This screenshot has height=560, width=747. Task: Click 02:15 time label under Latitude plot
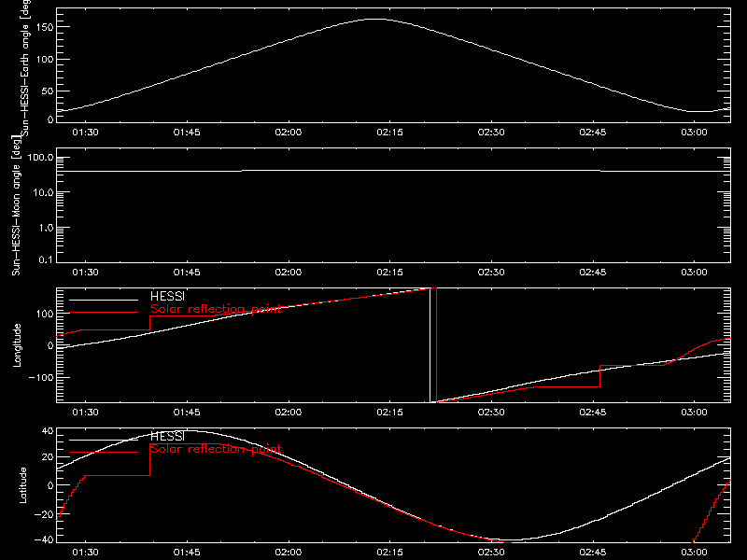tap(389, 552)
